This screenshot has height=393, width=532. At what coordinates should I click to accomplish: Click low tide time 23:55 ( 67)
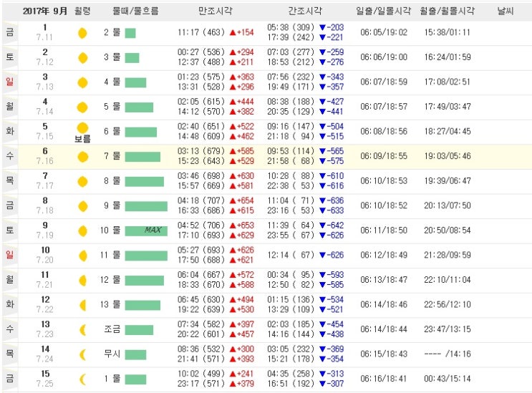(x=291, y=236)
